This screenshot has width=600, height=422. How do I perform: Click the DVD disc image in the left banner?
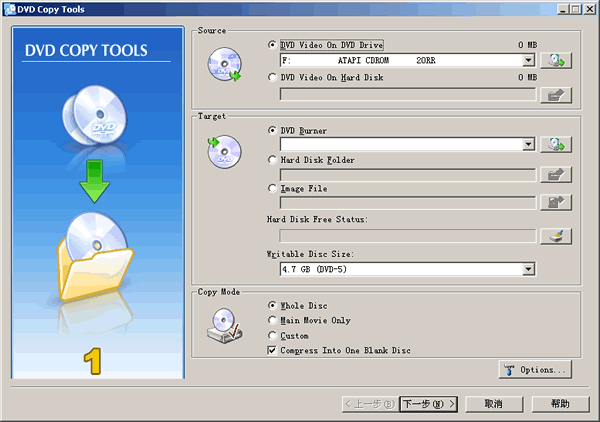tap(95, 115)
